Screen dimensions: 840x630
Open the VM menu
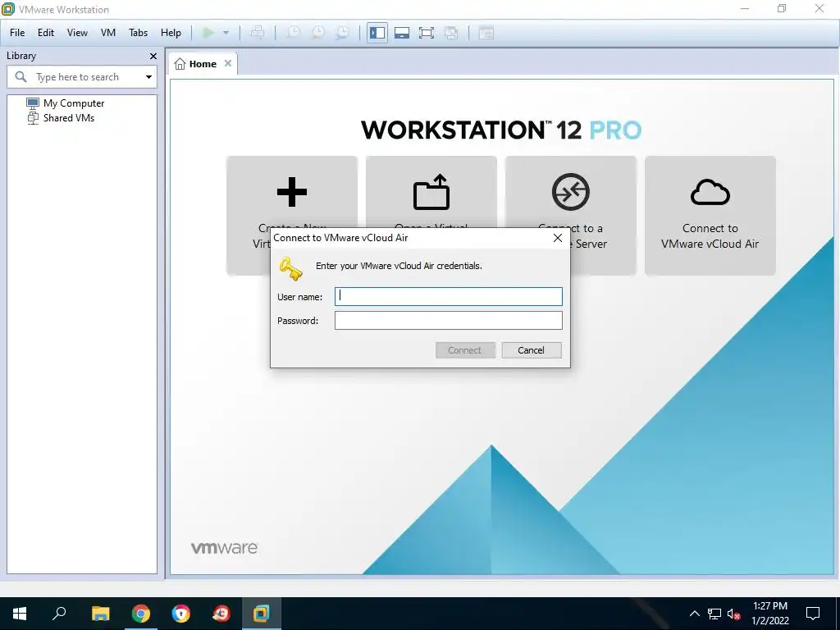point(108,33)
